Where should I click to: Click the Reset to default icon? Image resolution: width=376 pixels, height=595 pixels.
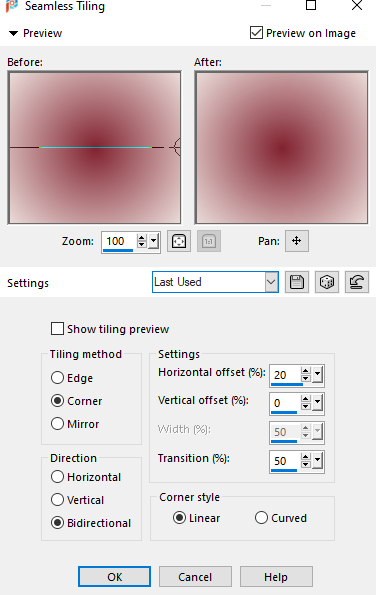click(357, 282)
